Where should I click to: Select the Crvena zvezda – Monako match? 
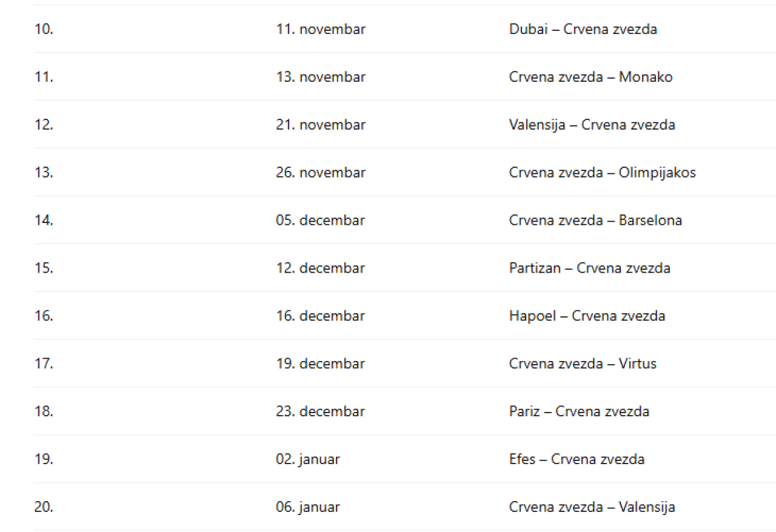[590, 77]
